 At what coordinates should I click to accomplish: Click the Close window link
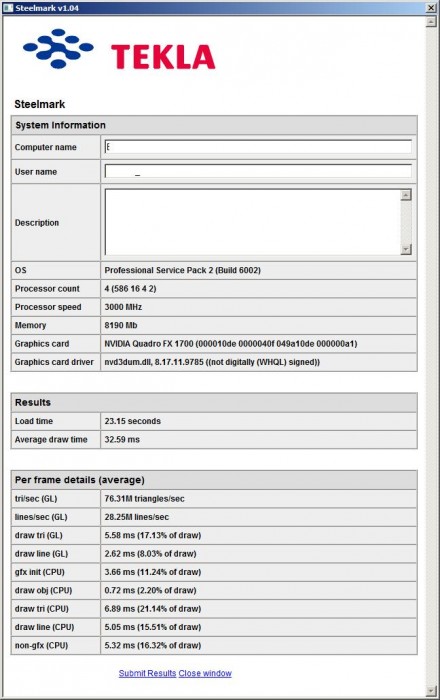pyautogui.click(x=205, y=673)
